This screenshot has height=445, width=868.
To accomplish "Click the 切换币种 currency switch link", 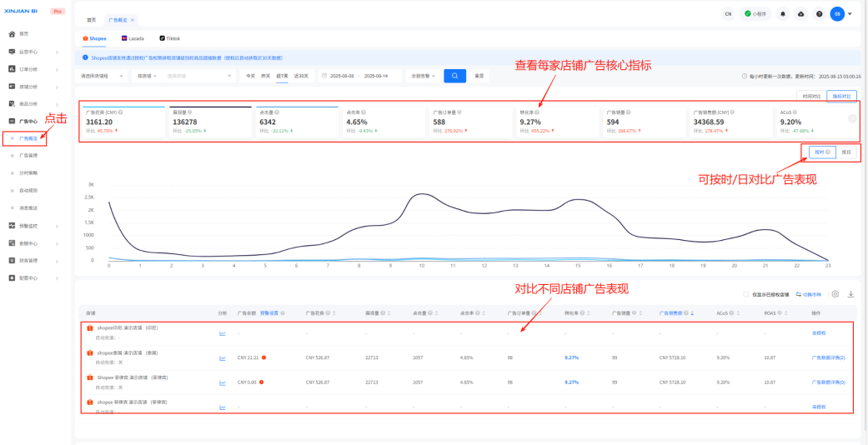I will [x=809, y=294].
